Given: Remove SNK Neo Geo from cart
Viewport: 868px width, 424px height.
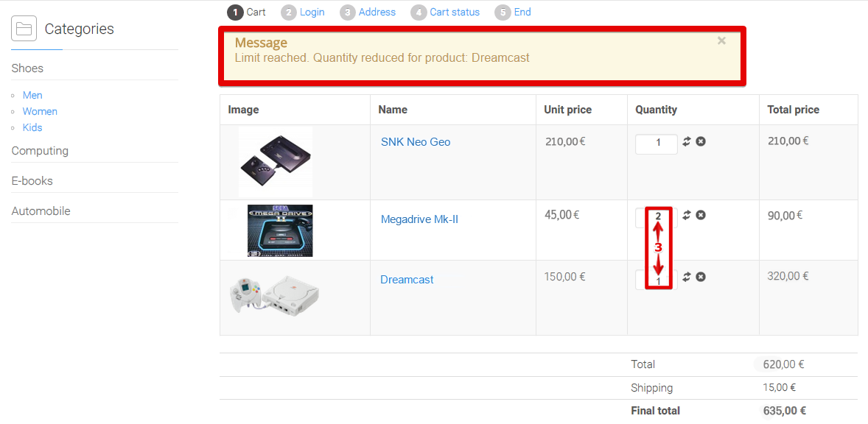Looking at the screenshot, I should pos(701,141).
